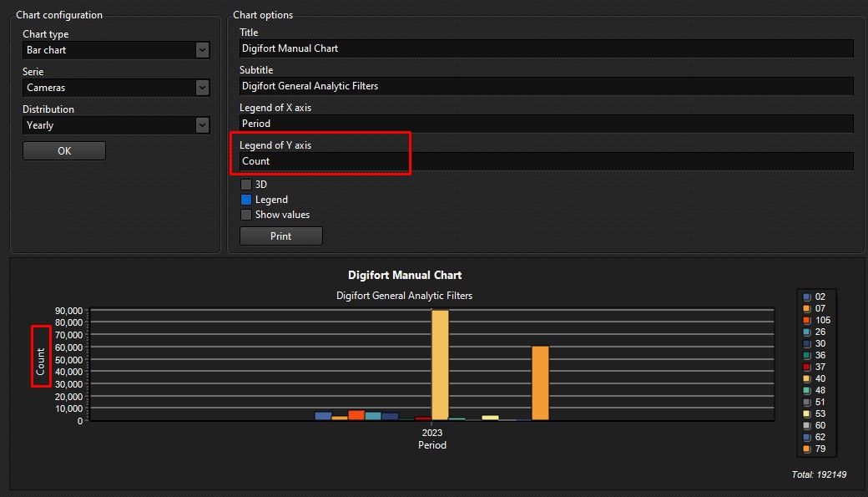Click the 90,000 y-axis value
The width and height of the screenshot is (868, 497).
pos(68,311)
